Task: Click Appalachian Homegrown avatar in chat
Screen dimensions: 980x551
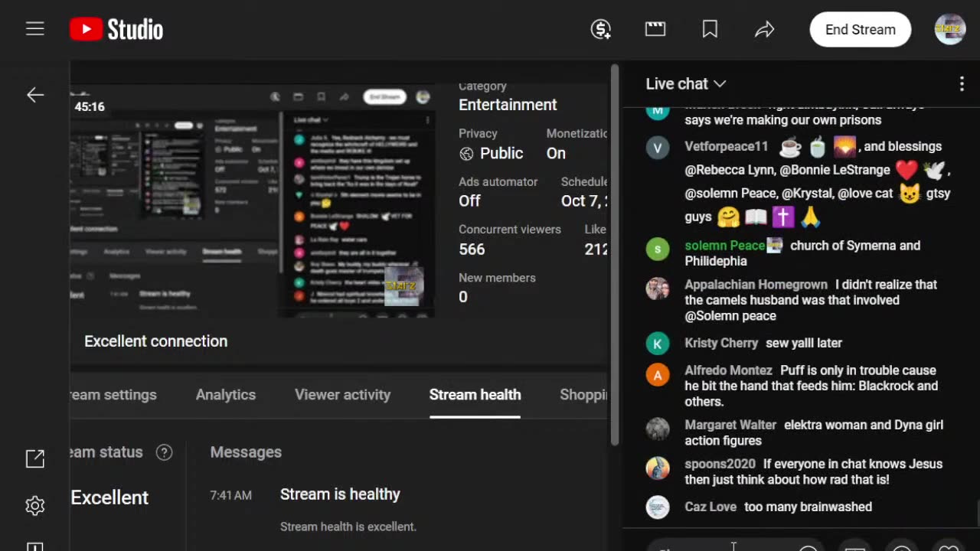Action: [658, 288]
